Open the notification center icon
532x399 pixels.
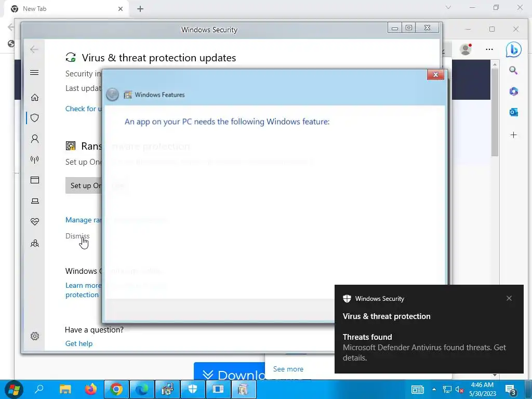(511, 390)
